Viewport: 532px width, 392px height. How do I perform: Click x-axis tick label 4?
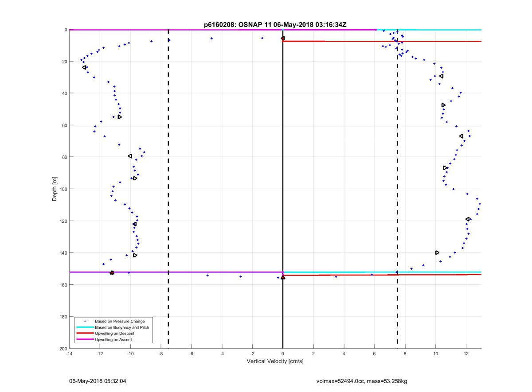click(344, 354)
